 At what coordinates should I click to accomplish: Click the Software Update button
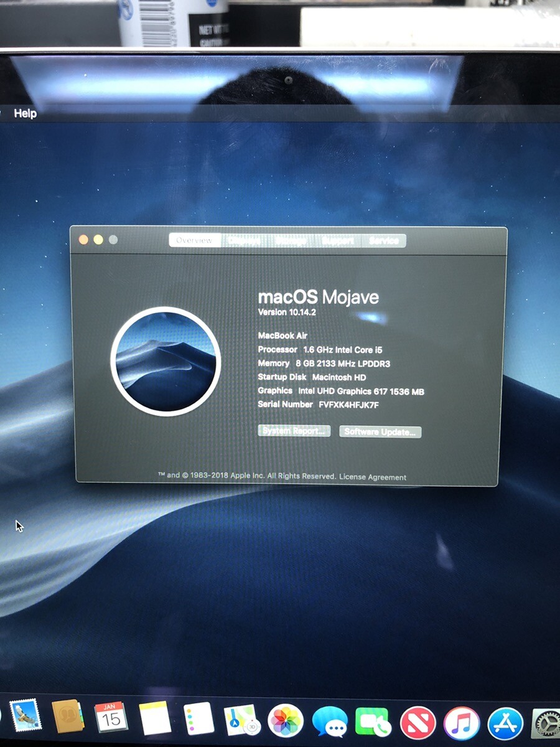pyautogui.click(x=380, y=432)
